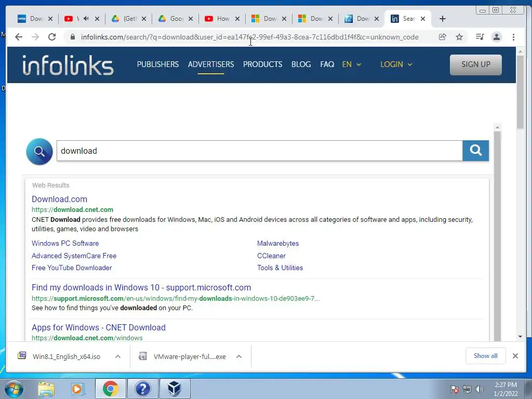
Task: Open the Windows PC Software sublink
Action: pyautogui.click(x=65, y=243)
